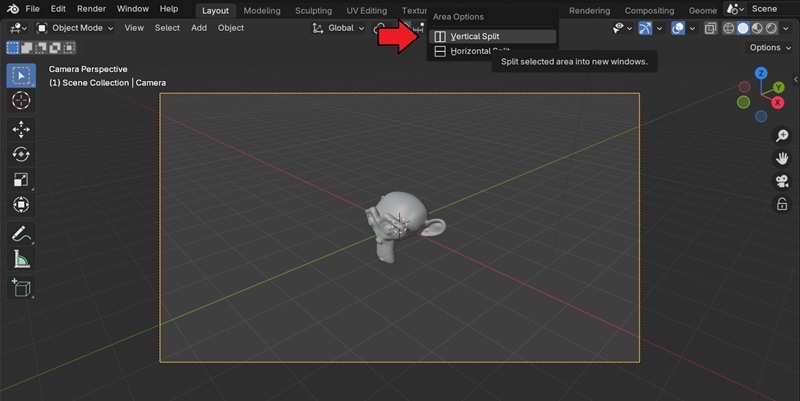The image size is (800, 401).
Task: Click the Blender logo menu
Action: [13, 9]
